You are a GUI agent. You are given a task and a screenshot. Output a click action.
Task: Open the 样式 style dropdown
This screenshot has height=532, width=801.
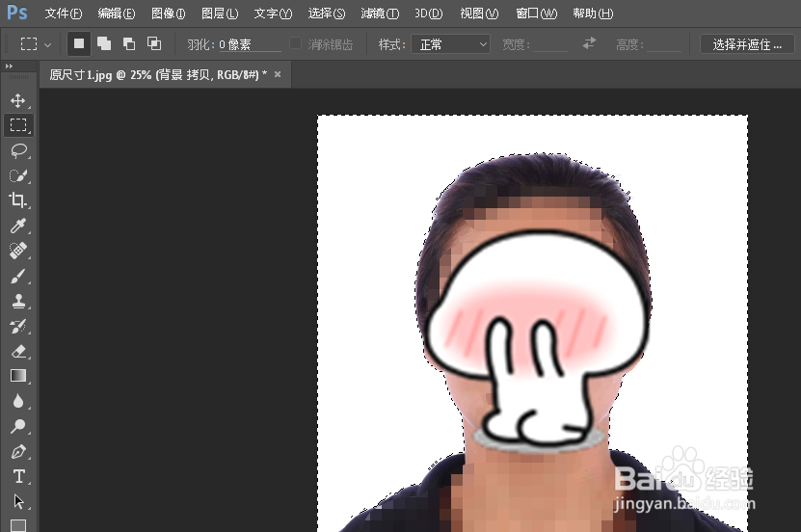(450, 44)
